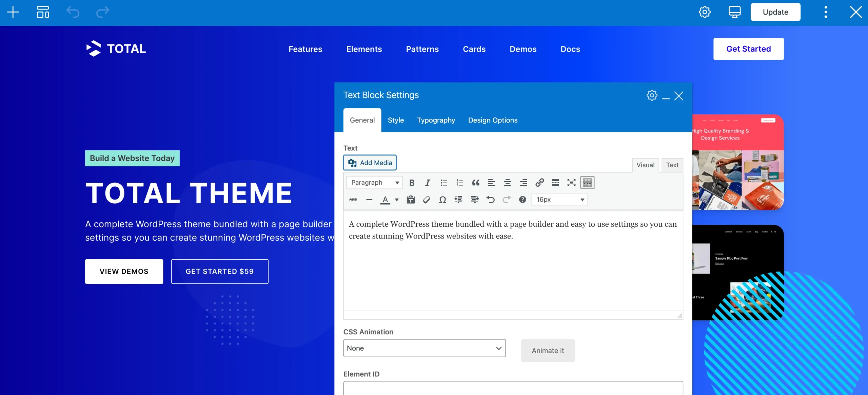Toggle italic formatting
The image size is (868, 395).
[428, 183]
